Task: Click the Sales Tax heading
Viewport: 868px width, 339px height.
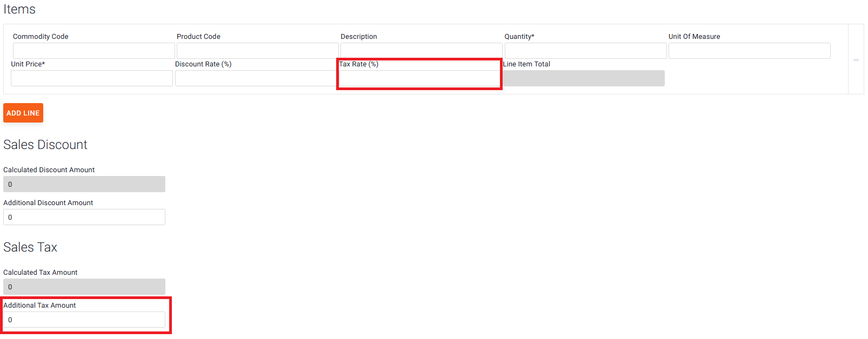Action: [x=30, y=247]
